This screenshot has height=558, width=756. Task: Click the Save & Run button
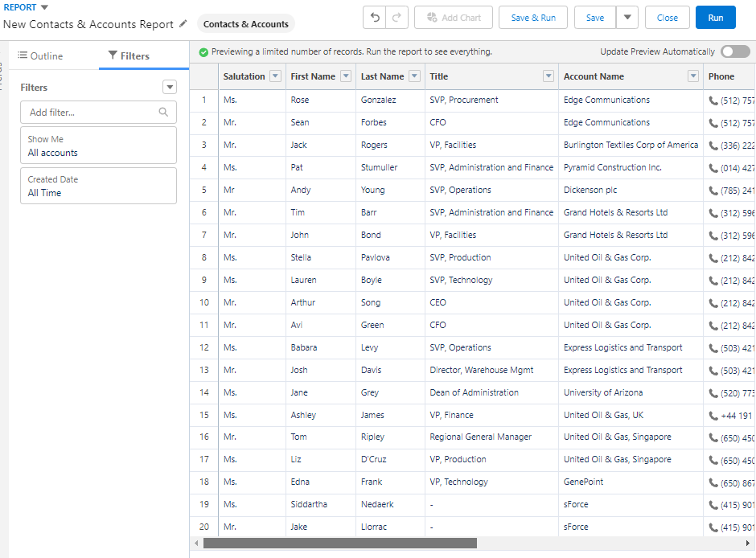click(x=533, y=18)
